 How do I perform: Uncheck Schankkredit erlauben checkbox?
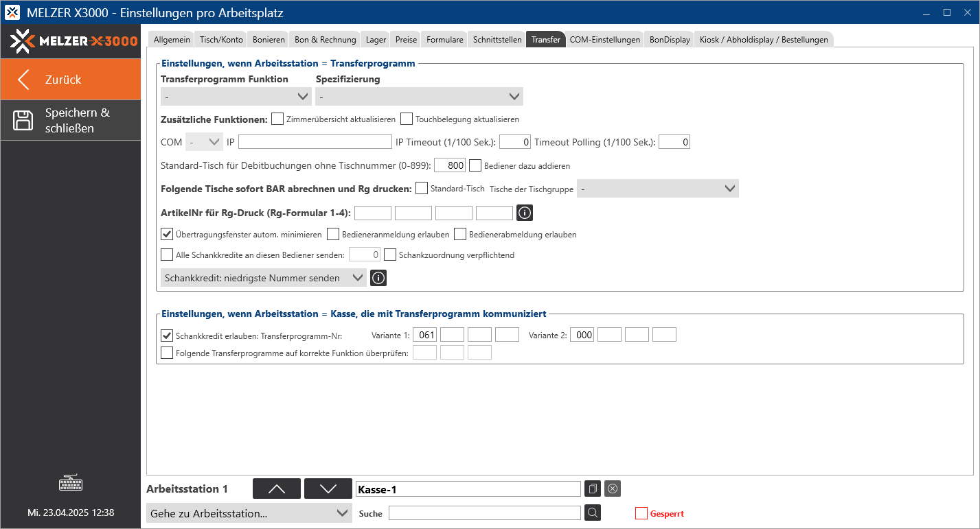pos(167,336)
